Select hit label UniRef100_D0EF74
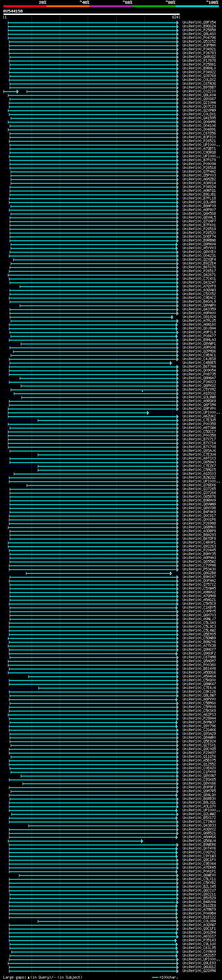Screen dimensions: 222x980 click(x=199, y=237)
